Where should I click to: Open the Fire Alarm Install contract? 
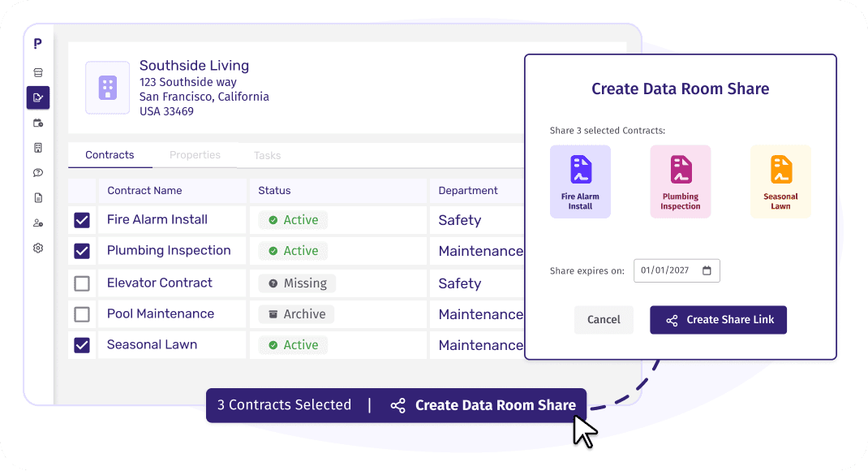[x=157, y=219]
